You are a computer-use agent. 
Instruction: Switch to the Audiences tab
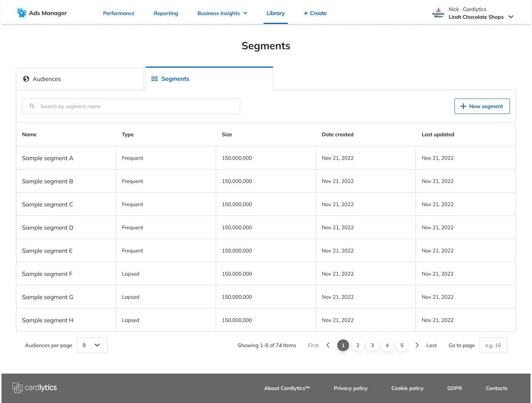pyautogui.click(x=80, y=79)
